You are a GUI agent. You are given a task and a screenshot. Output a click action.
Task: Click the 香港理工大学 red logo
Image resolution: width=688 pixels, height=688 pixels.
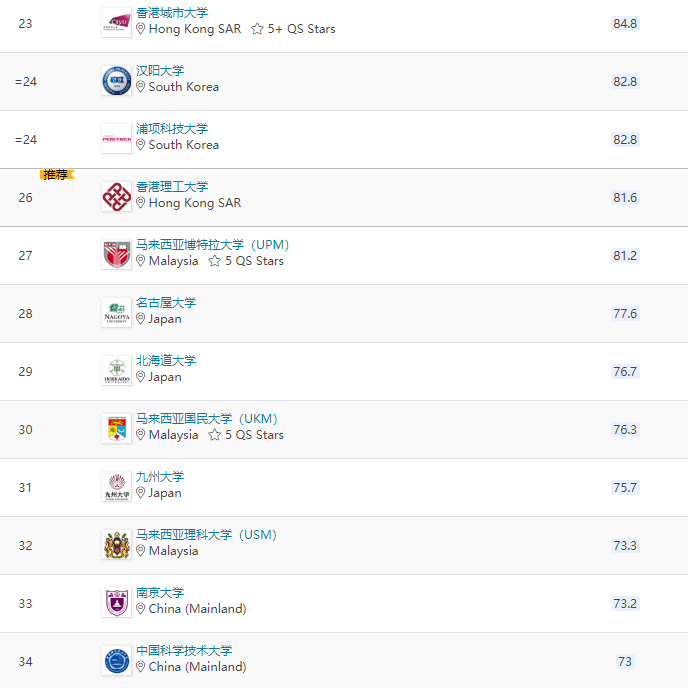(x=116, y=196)
